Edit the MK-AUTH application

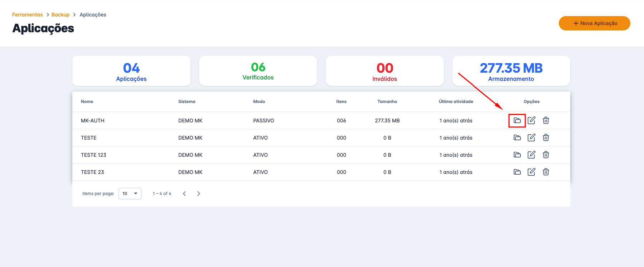[x=531, y=121]
